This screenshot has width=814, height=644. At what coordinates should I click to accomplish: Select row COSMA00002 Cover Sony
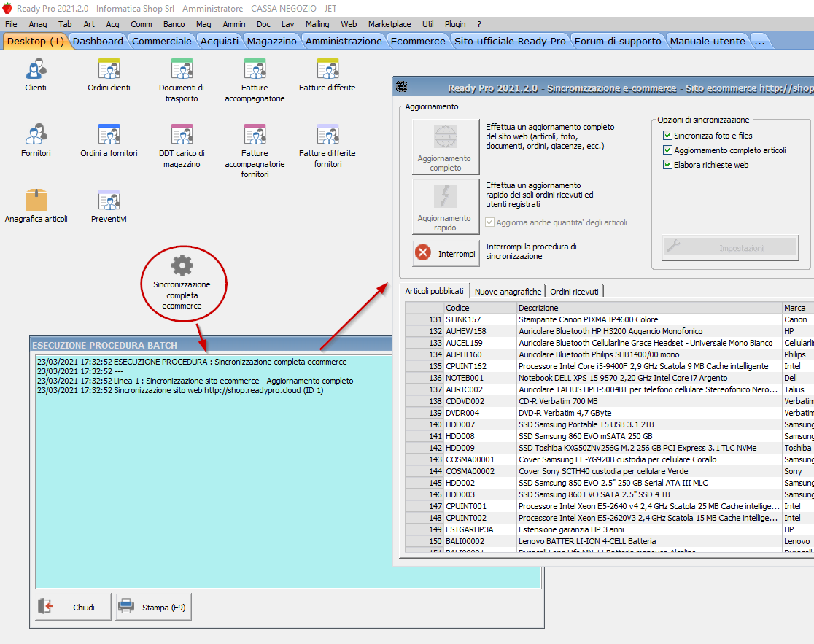coord(610,471)
